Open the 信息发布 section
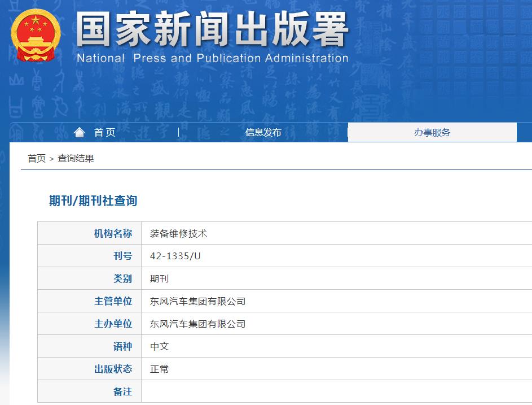This screenshot has width=532, height=405. (262, 132)
